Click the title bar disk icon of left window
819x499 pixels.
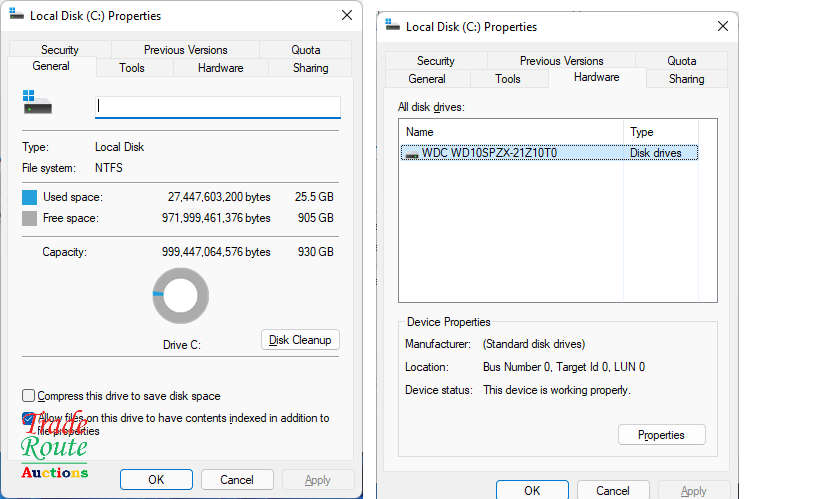(x=16, y=15)
